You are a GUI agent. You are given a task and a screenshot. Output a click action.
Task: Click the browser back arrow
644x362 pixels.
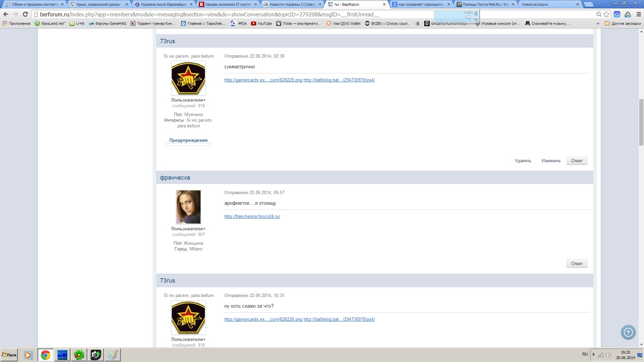(6, 14)
